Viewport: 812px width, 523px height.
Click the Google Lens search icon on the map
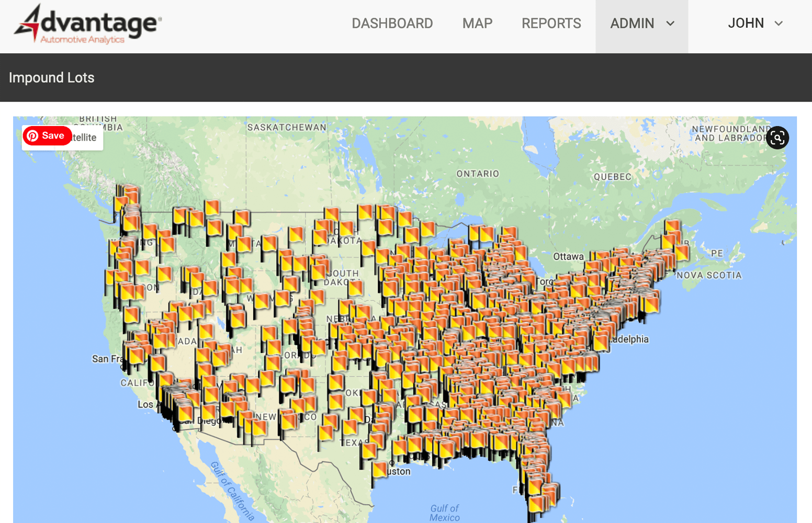[x=777, y=138]
